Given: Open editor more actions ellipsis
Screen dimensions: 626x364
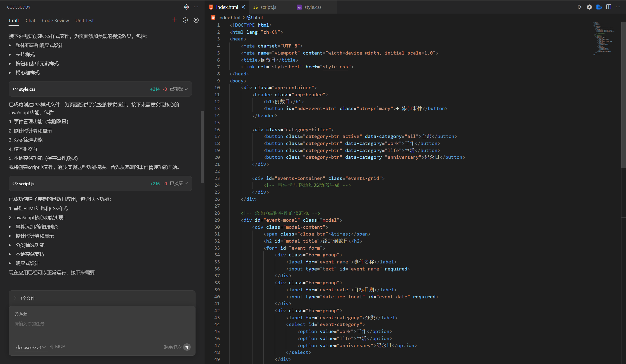Looking at the screenshot, I should pos(618,7).
